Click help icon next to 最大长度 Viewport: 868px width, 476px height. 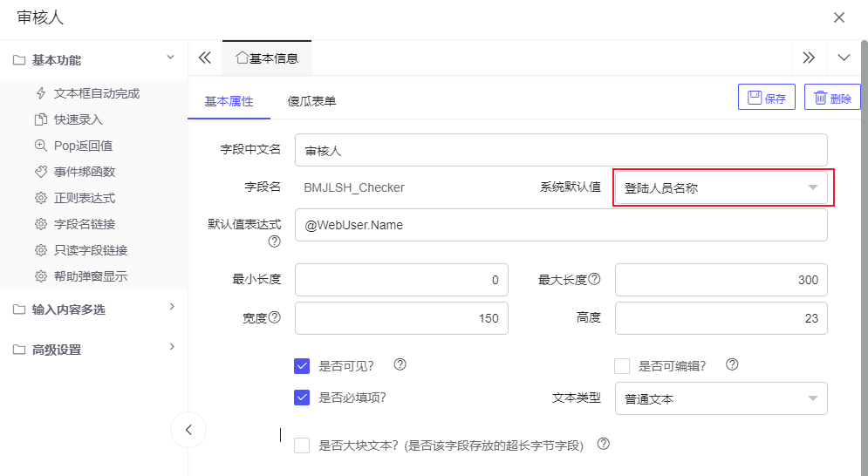[595, 280]
